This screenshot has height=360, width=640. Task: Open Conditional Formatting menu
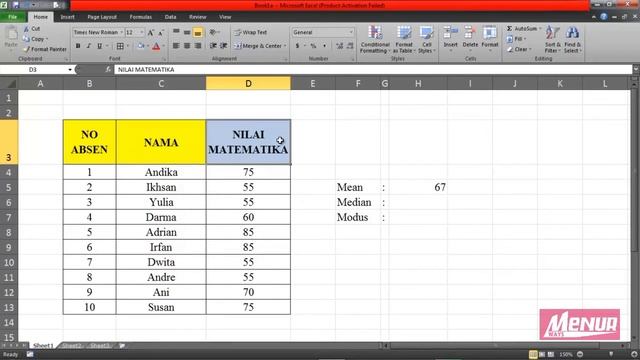[375, 40]
